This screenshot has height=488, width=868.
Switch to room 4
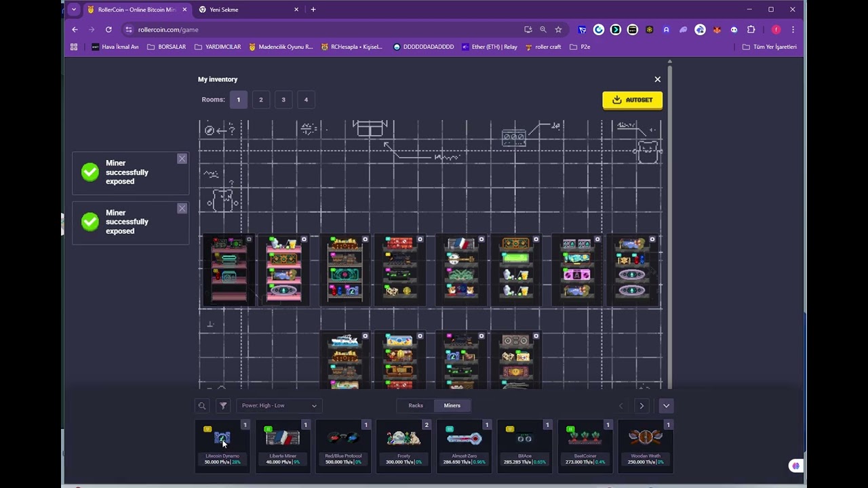click(306, 100)
